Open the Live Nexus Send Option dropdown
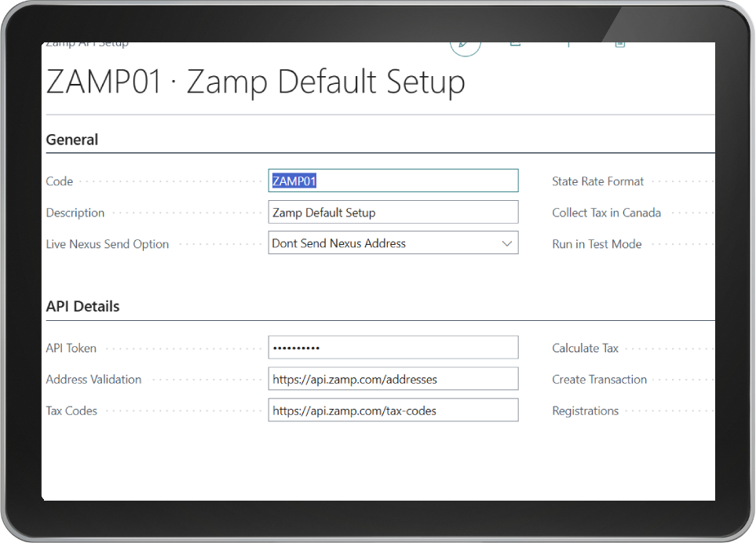756x543 pixels. (x=393, y=242)
